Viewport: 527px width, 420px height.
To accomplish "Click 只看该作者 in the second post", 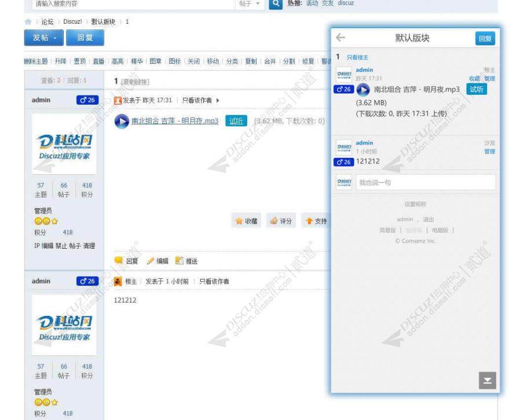I will 214,281.
